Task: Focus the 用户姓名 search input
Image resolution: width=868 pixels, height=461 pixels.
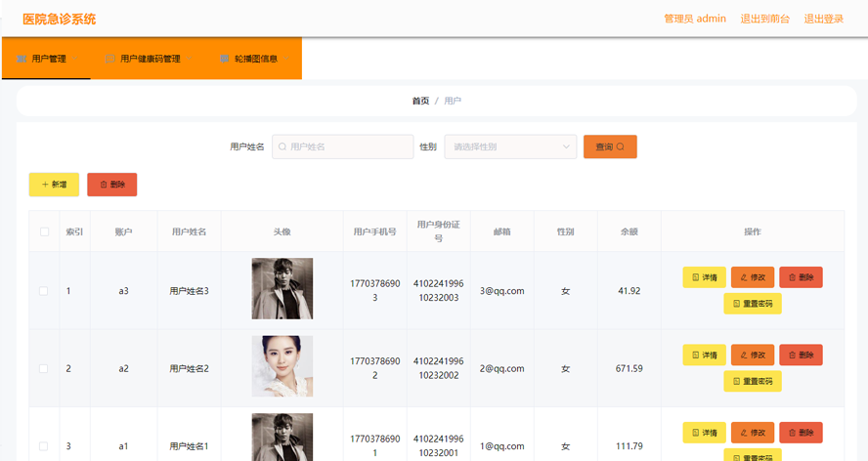Action: click(x=343, y=147)
